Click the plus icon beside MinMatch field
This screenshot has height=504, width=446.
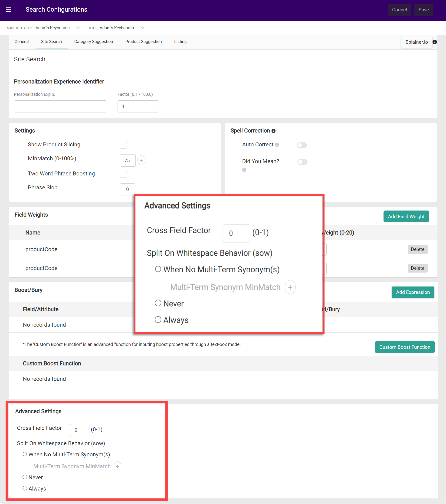point(141,160)
